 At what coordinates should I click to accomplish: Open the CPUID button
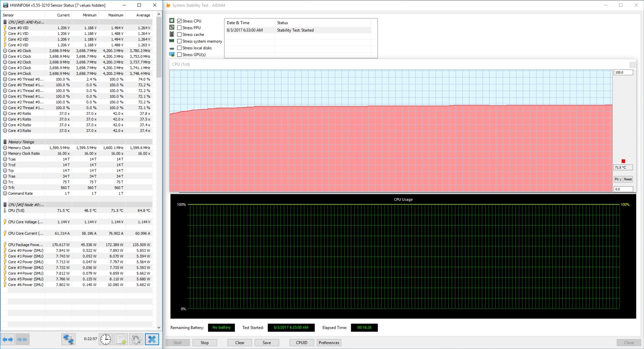pos(301,343)
